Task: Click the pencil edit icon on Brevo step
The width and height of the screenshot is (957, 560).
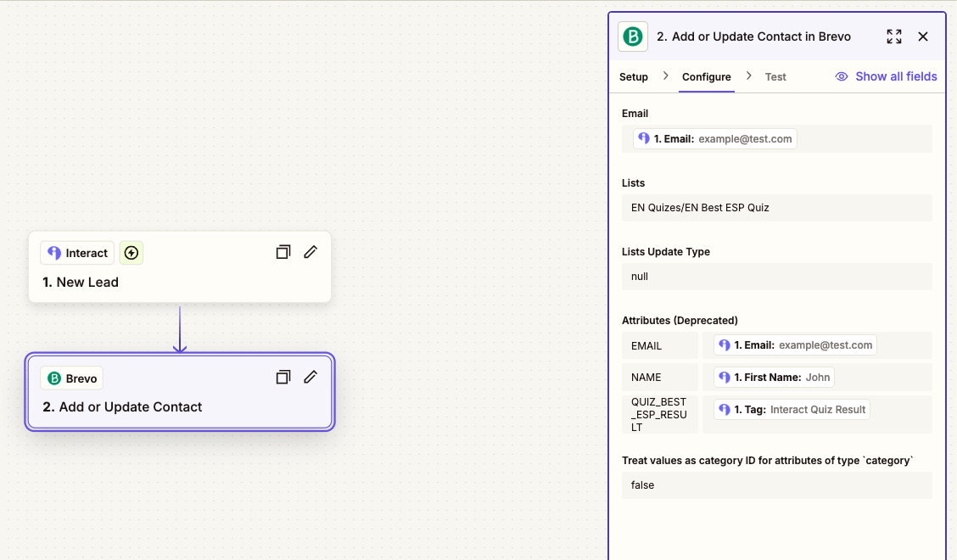Action: tap(310, 377)
